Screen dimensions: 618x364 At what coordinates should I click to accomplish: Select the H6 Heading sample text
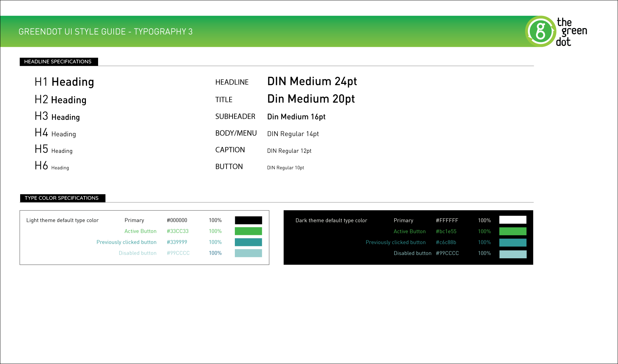52,166
